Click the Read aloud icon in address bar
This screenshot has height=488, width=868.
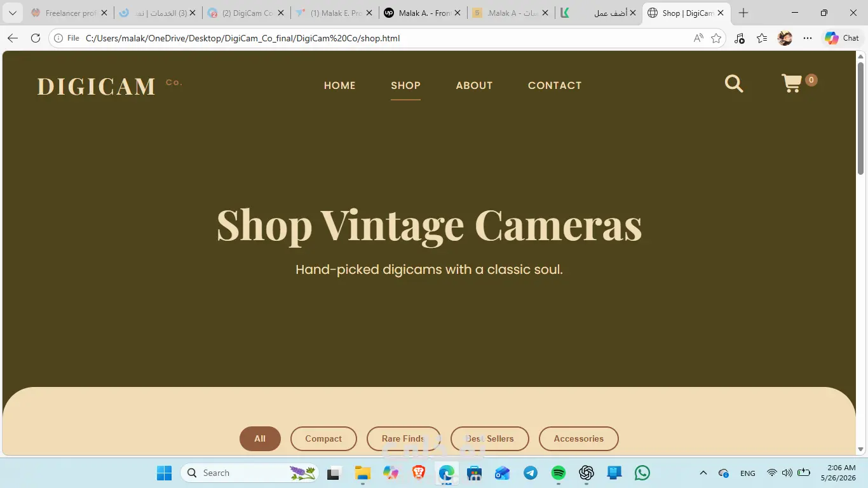pyautogui.click(x=698, y=38)
